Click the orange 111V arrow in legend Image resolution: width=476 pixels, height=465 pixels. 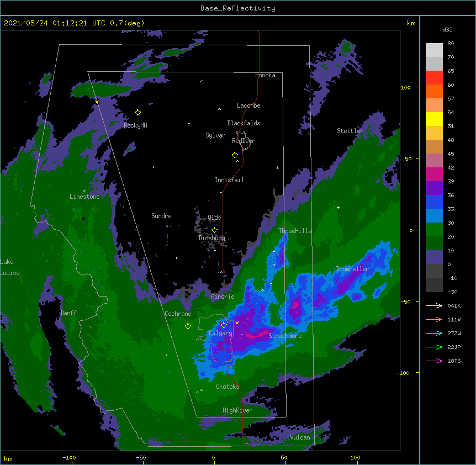[434, 319]
